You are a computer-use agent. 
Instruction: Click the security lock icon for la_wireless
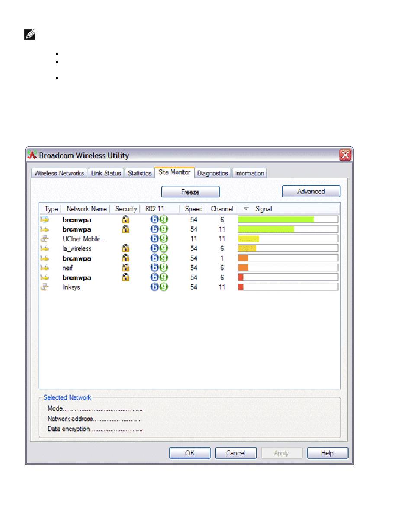coord(125,248)
